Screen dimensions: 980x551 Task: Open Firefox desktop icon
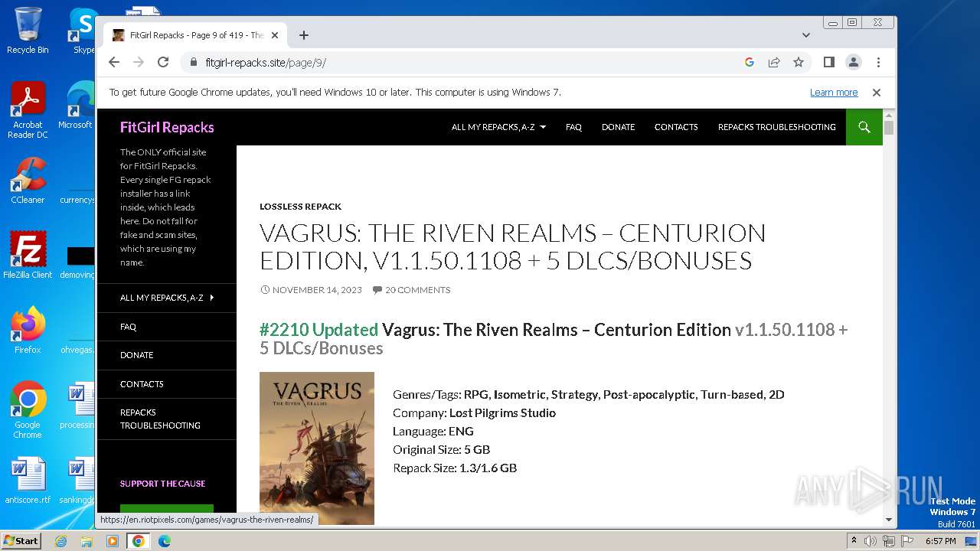point(28,331)
